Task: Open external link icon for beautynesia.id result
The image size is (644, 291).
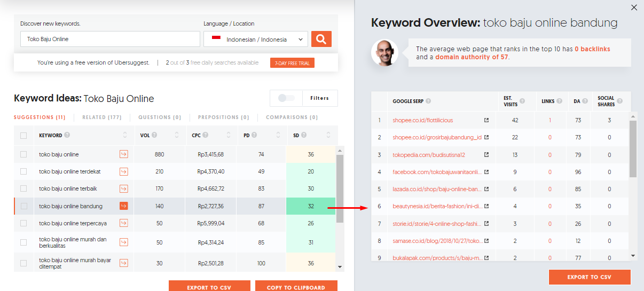Action: point(486,206)
